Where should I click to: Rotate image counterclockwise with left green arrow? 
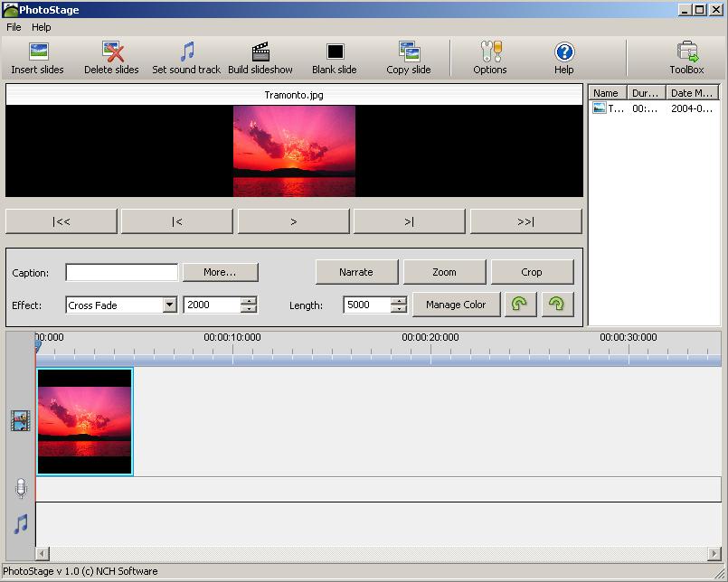(x=519, y=305)
